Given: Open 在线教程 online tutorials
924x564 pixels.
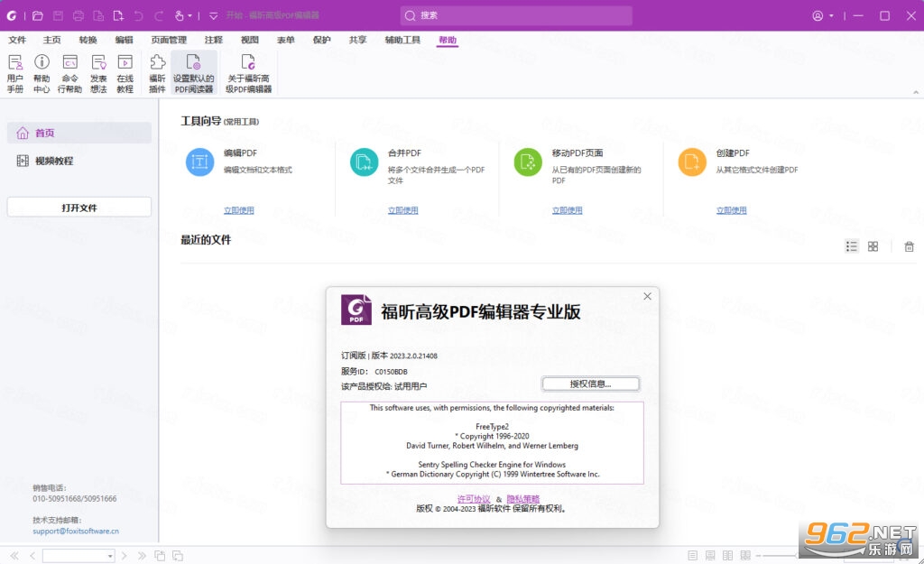Looking at the screenshot, I should click(125, 74).
